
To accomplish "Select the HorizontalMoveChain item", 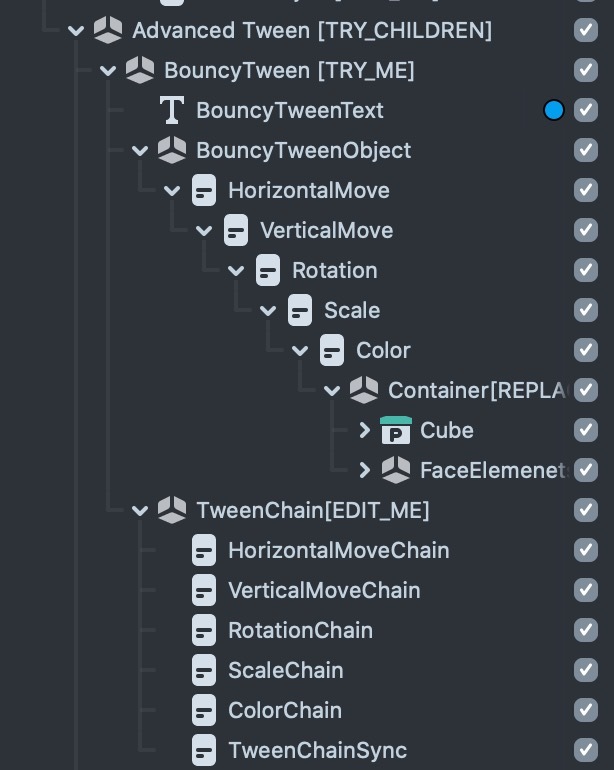I will coord(338,550).
